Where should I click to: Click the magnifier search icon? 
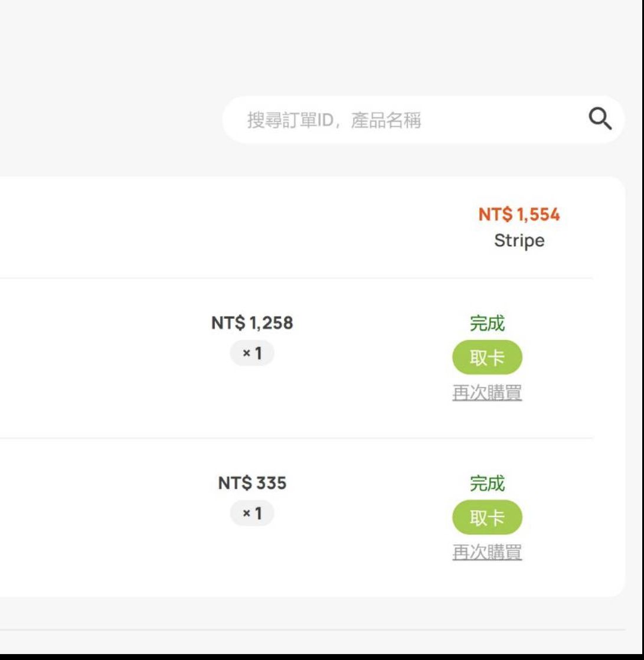600,120
